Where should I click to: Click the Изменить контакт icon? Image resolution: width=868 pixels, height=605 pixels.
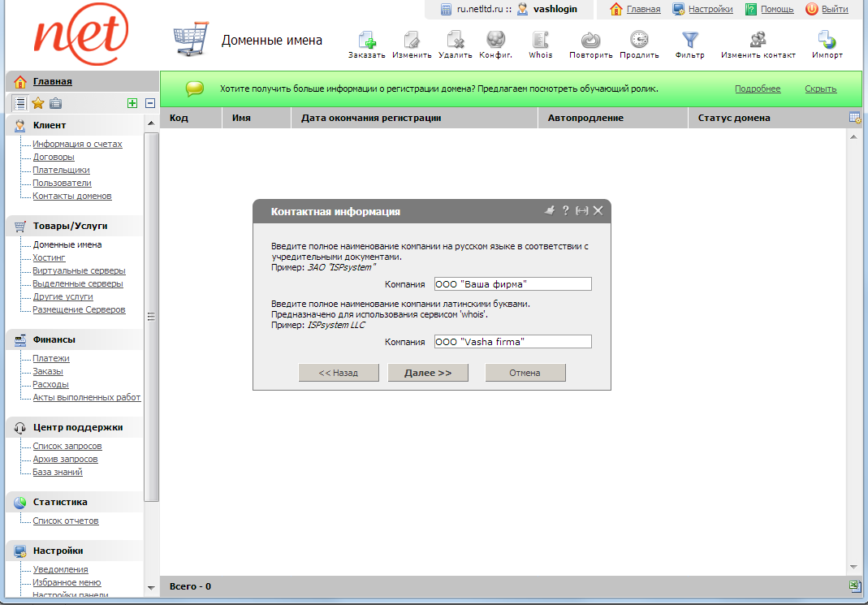[x=758, y=41]
